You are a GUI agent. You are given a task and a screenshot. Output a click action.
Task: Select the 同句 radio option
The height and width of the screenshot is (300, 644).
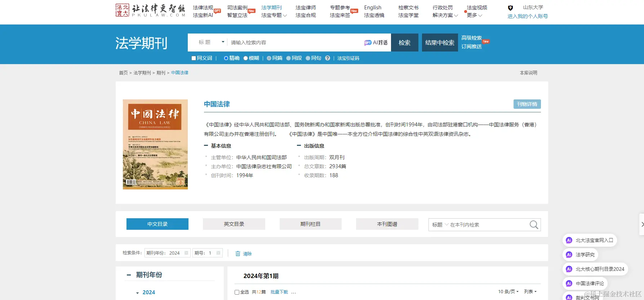[x=308, y=58]
